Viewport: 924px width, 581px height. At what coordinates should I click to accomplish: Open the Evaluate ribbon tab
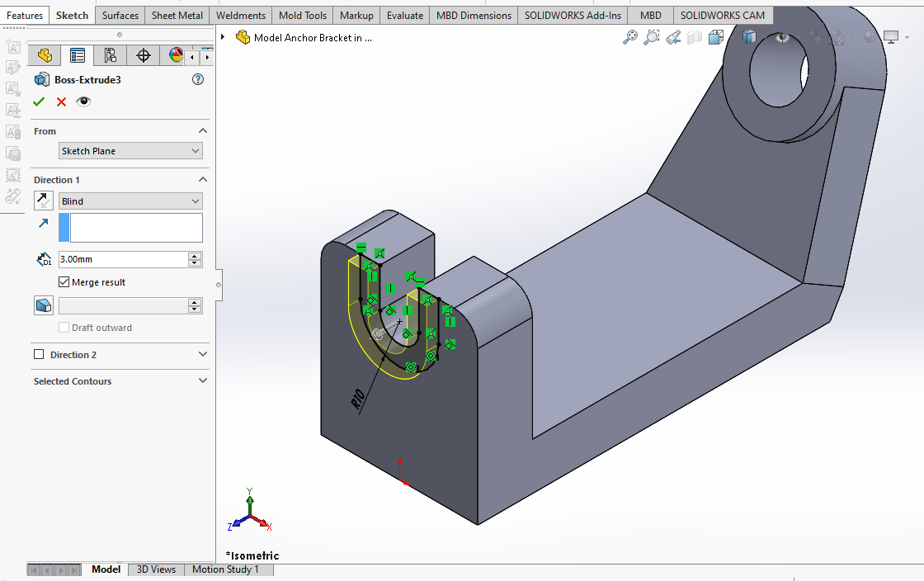click(x=405, y=15)
